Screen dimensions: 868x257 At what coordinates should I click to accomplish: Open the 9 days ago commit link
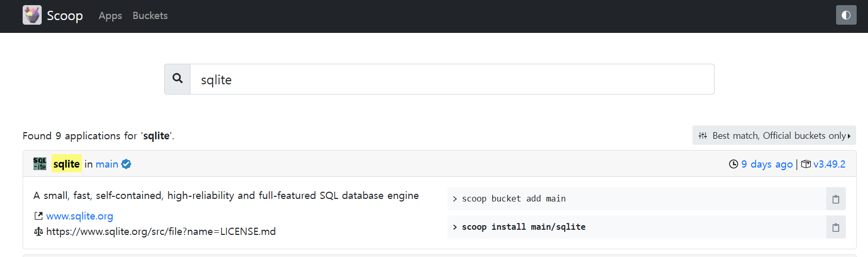(767, 164)
